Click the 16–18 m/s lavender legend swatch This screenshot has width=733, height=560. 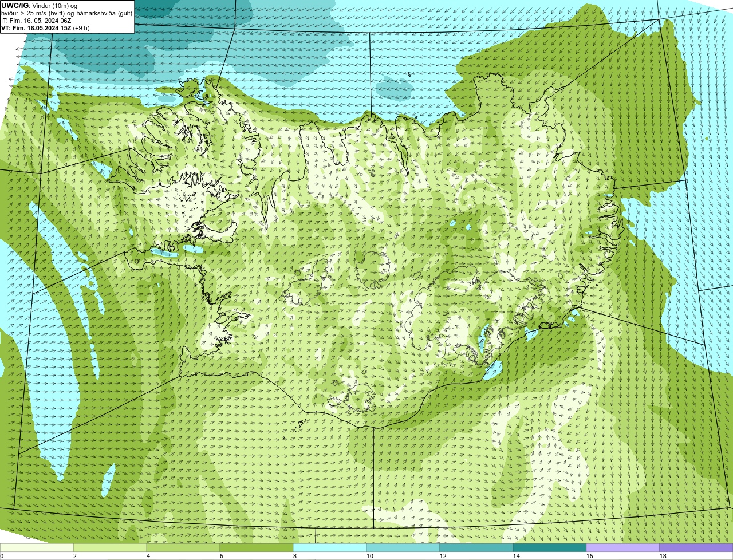(623, 547)
